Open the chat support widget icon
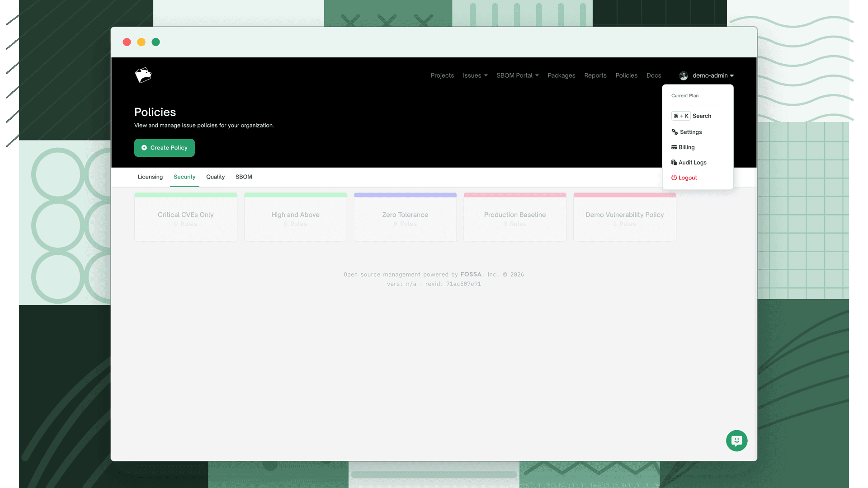The width and height of the screenshot is (868, 488). 736,441
